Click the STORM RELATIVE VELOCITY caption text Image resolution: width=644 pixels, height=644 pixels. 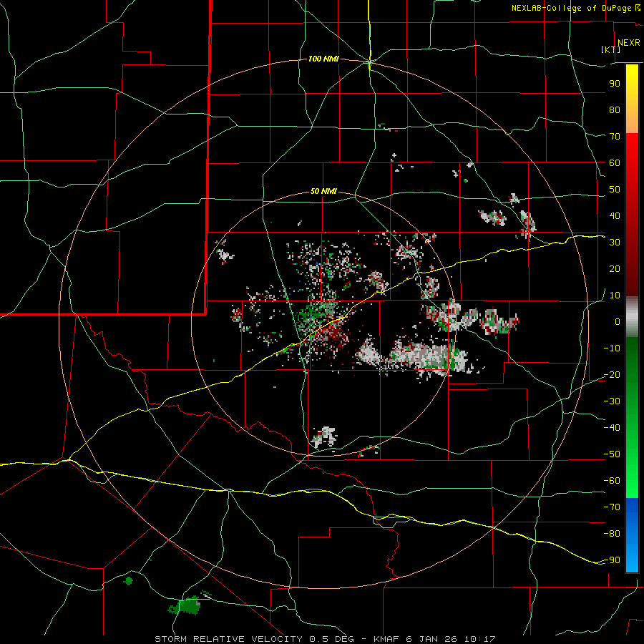[228, 639]
